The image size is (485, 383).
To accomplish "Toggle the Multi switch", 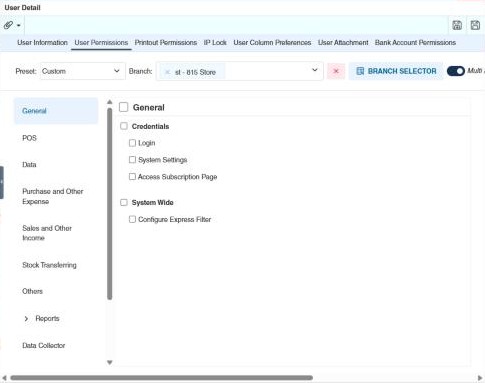I will 455,71.
